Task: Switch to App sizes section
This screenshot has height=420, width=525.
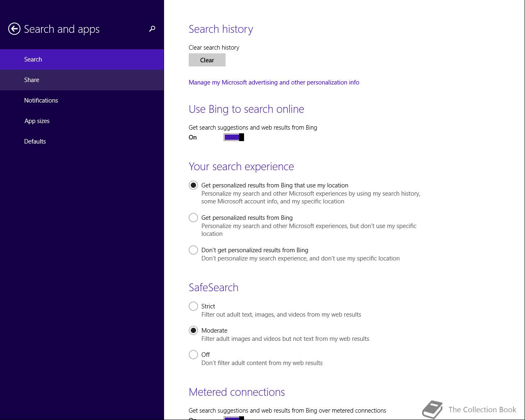Action: coord(82,121)
